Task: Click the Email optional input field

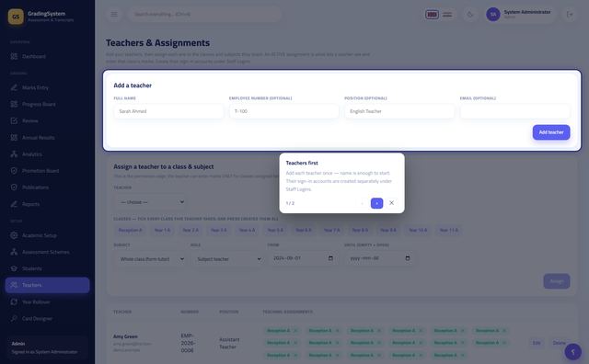Action: coord(514,111)
